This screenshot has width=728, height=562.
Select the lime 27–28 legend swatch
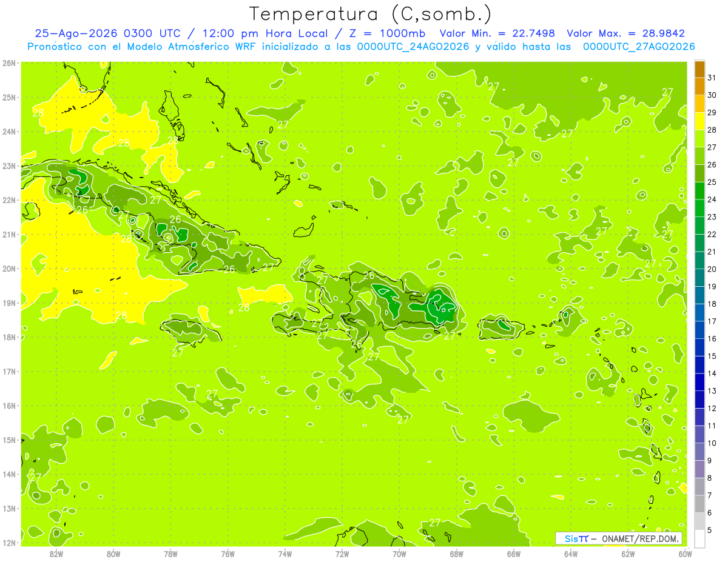point(699,139)
